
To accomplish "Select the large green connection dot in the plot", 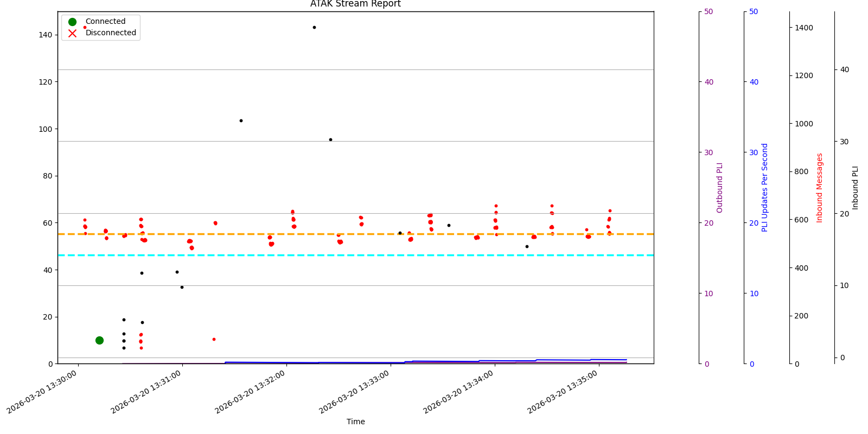I will (99, 340).
